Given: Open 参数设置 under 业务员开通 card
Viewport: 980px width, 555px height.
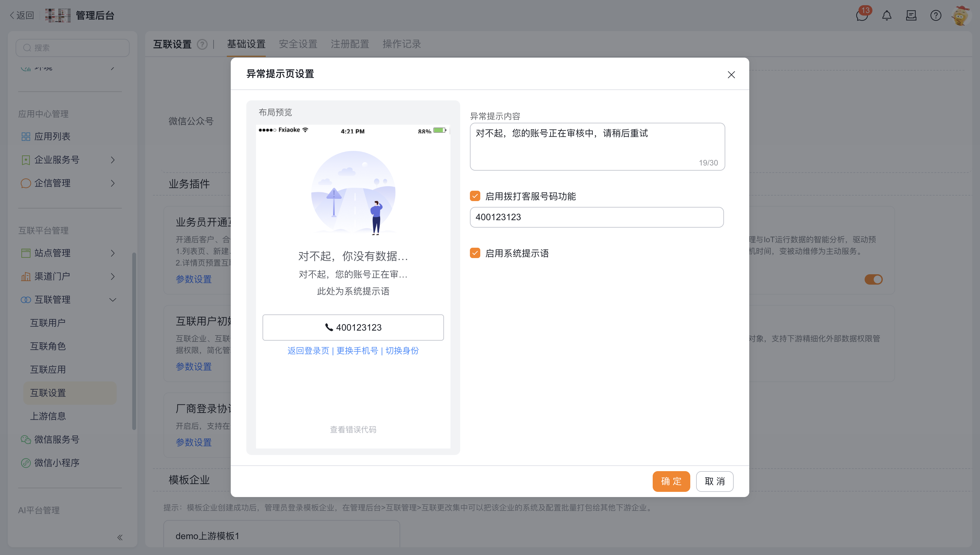Looking at the screenshot, I should 193,279.
